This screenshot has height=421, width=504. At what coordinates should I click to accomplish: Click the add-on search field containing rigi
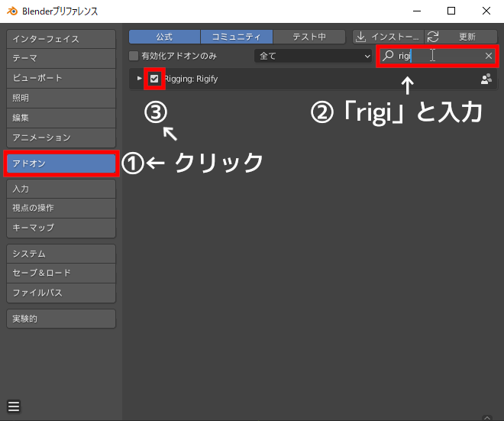(x=438, y=56)
